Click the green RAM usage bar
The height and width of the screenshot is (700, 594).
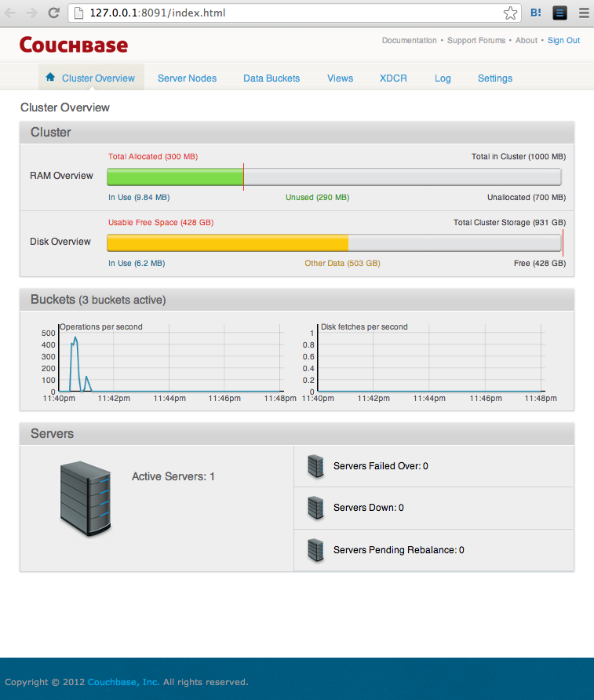[x=175, y=177]
